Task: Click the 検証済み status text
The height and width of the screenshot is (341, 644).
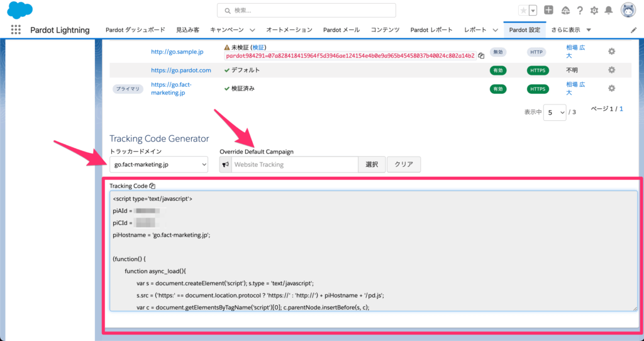Action: point(243,88)
